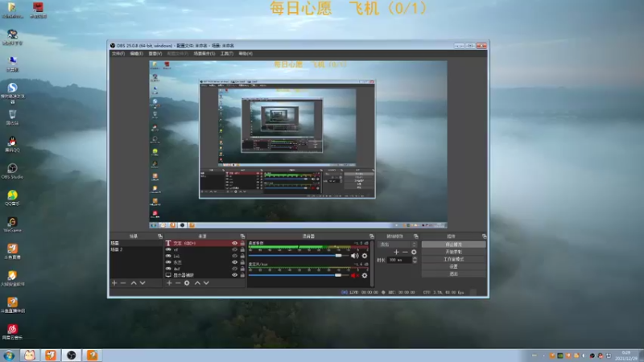Undock the Scenes panel
The width and height of the screenshot is (644, 362).
pyautogui.click(x=160, y=237)
